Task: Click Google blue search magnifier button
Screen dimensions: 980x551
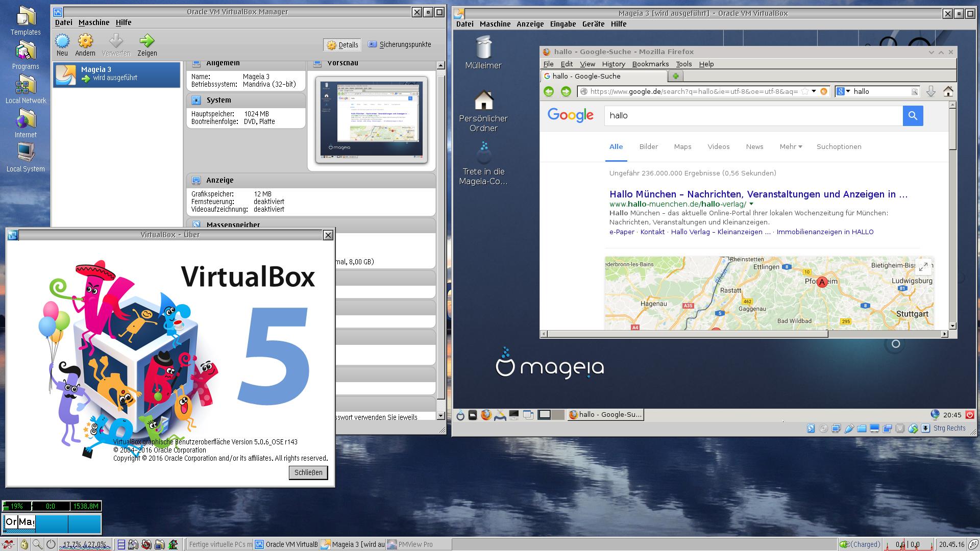Action: pyautogui.click(x=913, y=116)
